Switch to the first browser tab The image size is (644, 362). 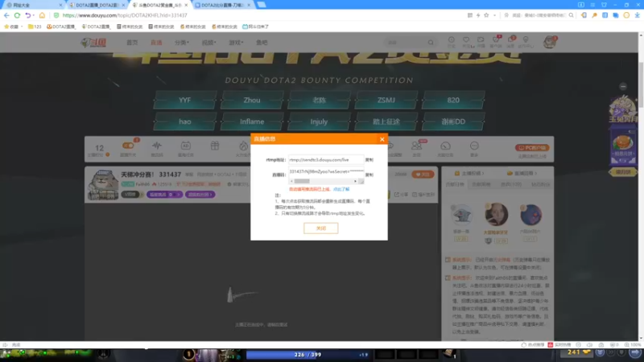[33, 5]
